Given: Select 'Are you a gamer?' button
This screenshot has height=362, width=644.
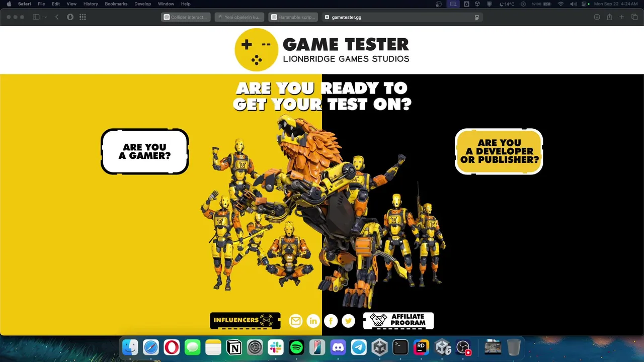Looking at the screenshot, I should [x=145, y=151].
